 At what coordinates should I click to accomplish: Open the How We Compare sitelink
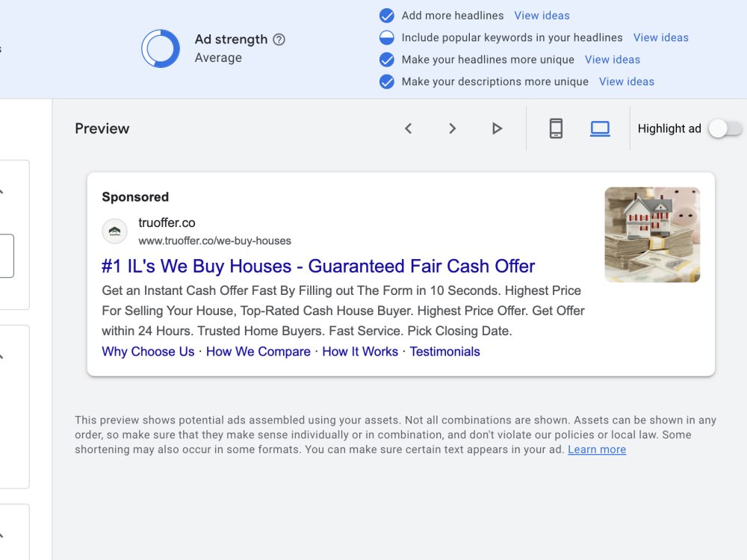pos(258,352)
